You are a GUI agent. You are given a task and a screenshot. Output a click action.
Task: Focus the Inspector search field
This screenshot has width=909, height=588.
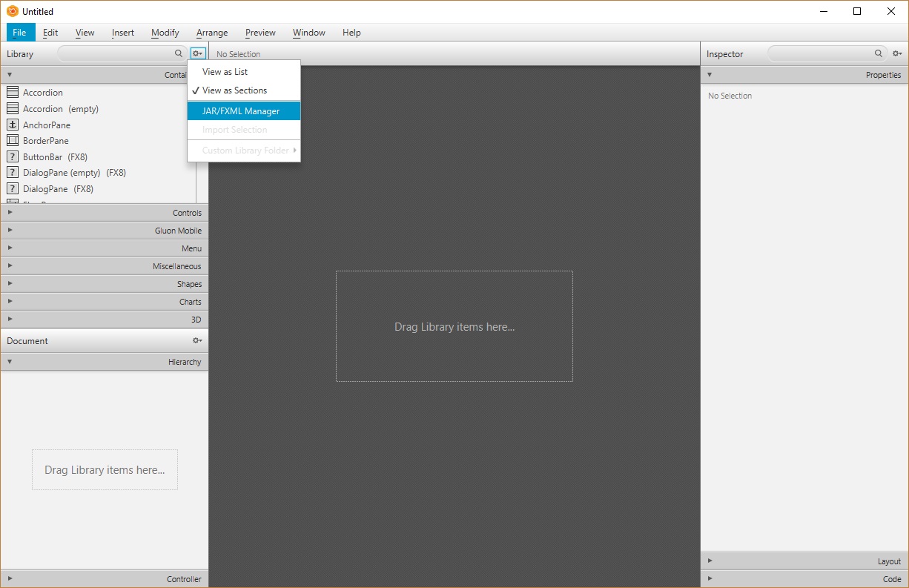[x=827, y=53]
